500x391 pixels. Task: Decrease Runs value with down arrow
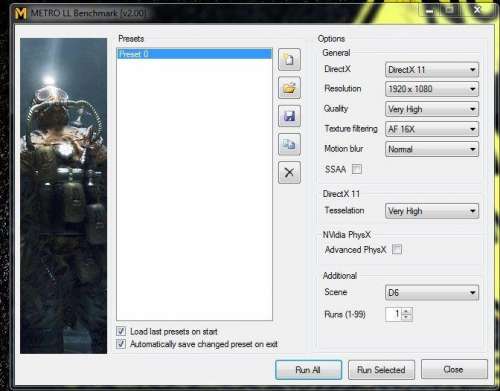tap(406, 317)
